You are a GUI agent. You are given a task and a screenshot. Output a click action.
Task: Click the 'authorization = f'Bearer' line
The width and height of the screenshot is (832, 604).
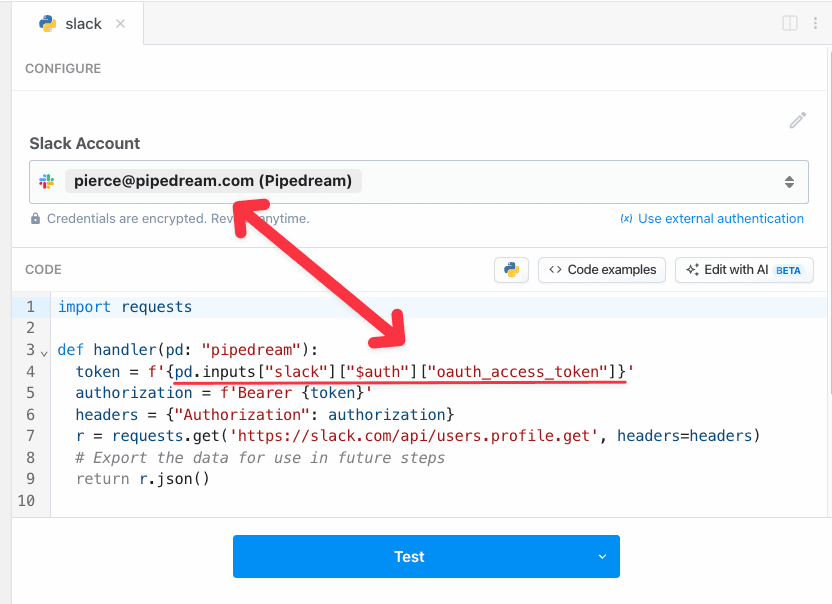tap(223, 393)
